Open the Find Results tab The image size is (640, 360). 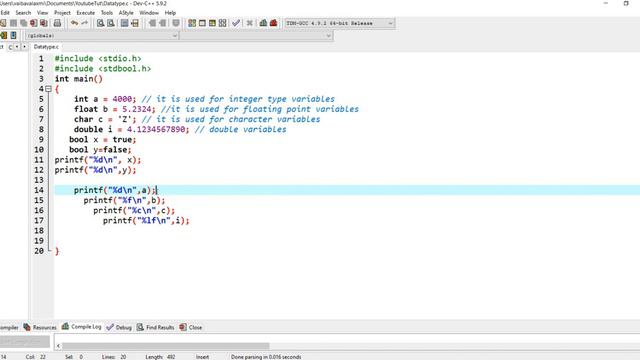tap(156, 327)
